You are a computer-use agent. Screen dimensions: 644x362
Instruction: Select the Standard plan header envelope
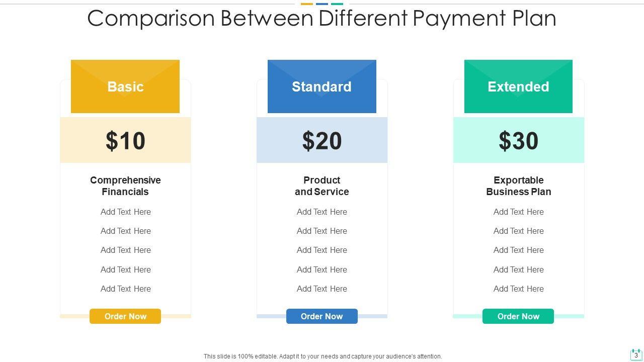[322, 86]
